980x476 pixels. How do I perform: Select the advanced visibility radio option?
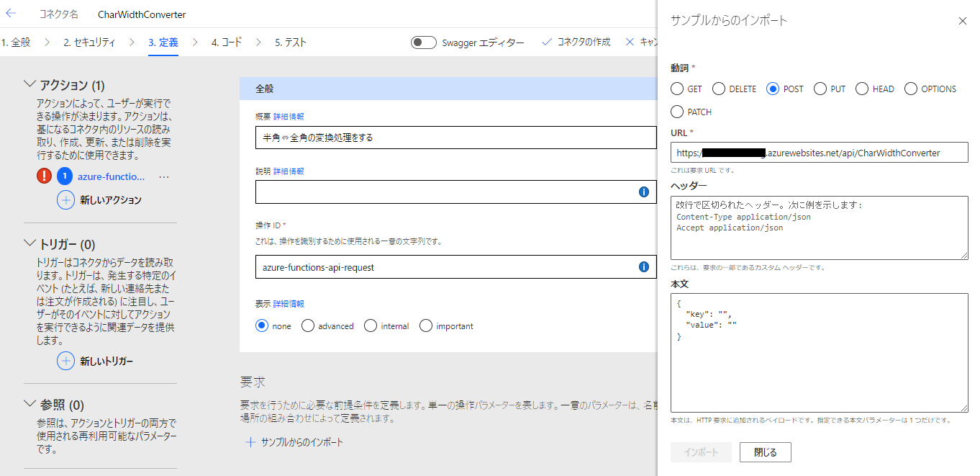click(x=308, y=326)
